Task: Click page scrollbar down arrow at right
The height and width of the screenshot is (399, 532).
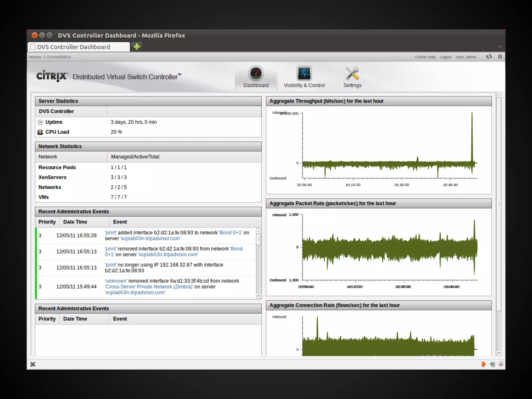Action: [499, 353]
